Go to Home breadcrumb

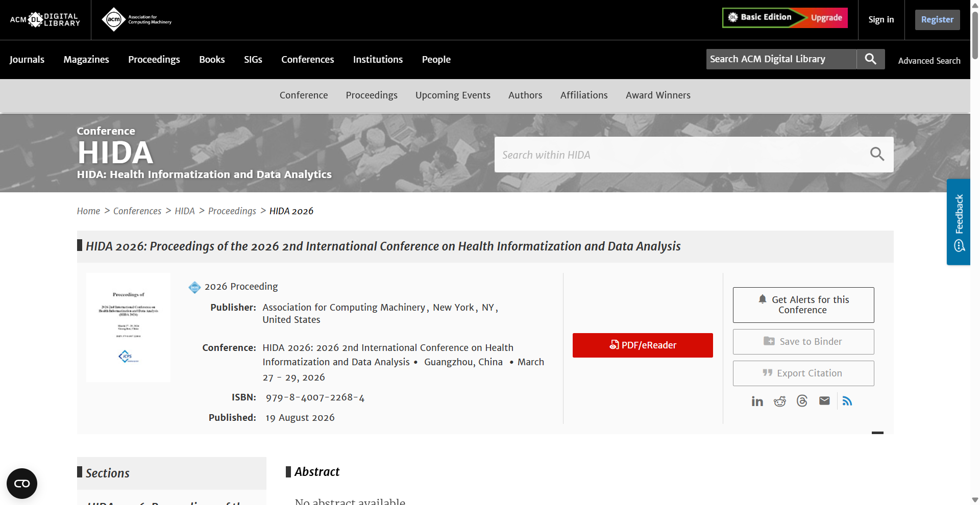(x=88, y=211)
